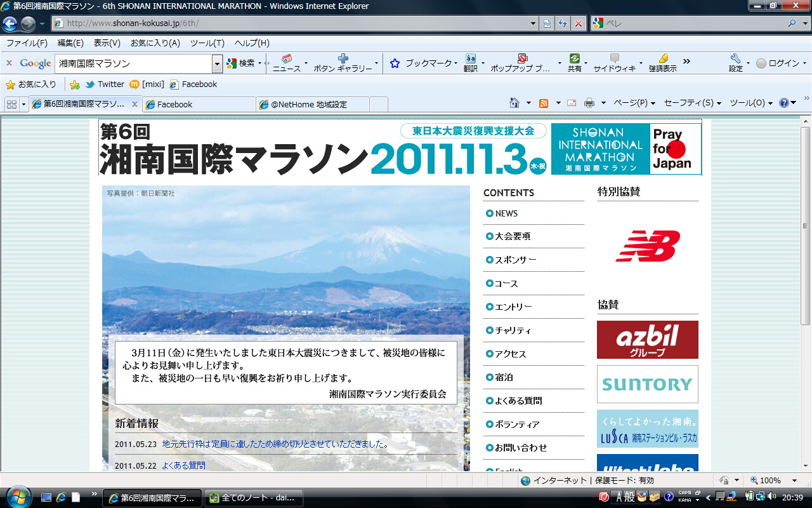Open the 大会要項 contents link
This screenshot has height=508, width=812.
point(513,236)
